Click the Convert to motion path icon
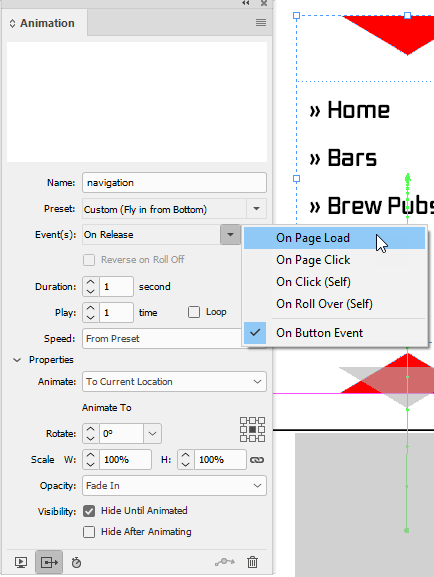Screen dimensions: 434x577 pyautogui.click(x=225, y=562)
